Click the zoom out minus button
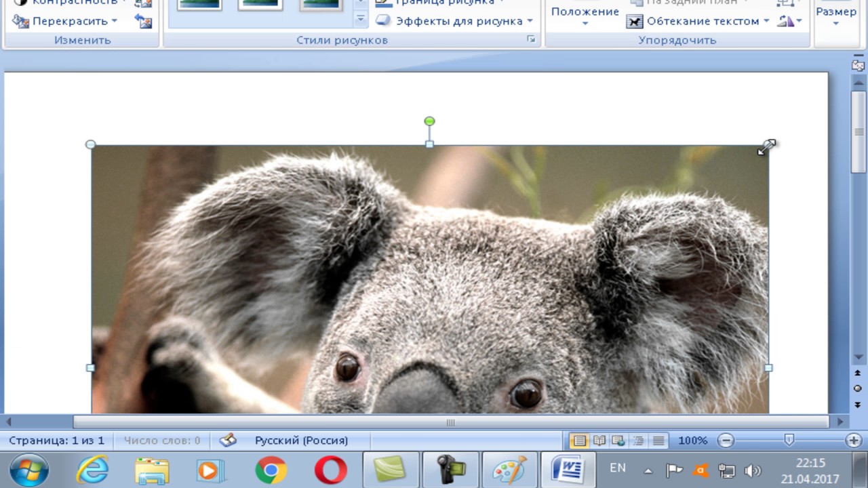Image resolution: width=868 pixels, height=488 pixels. click(726, 441)
